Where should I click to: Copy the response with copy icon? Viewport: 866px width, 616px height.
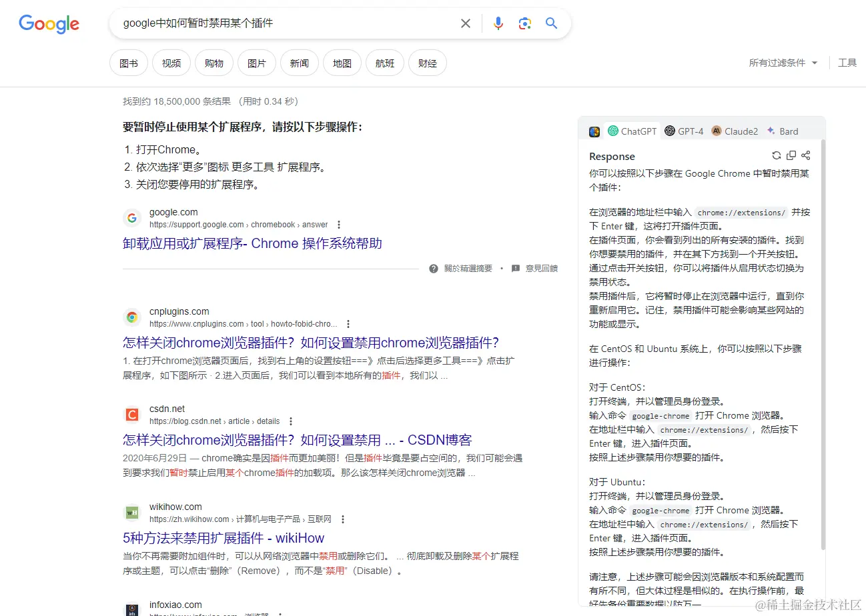click(x=791, y=155)
